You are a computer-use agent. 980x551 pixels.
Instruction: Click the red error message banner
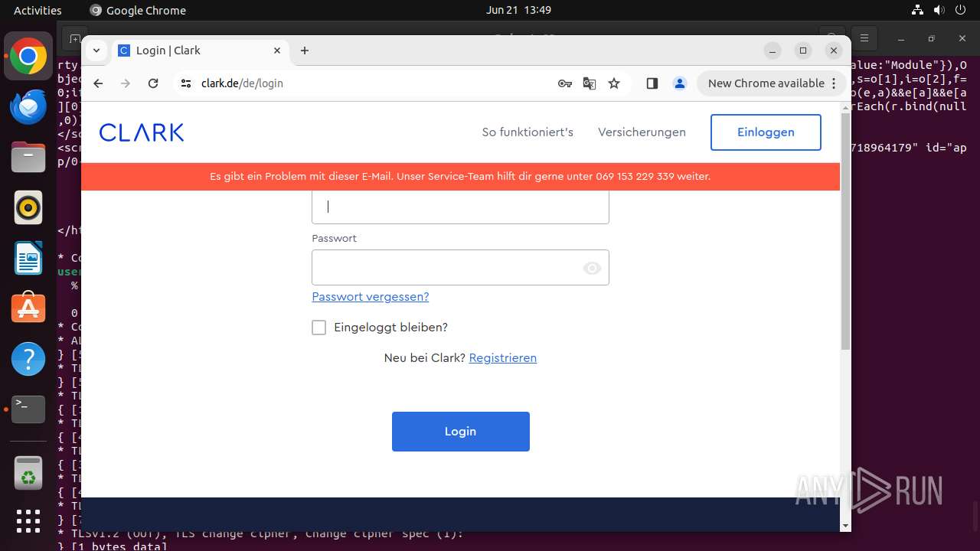click(x=460, y=177)
